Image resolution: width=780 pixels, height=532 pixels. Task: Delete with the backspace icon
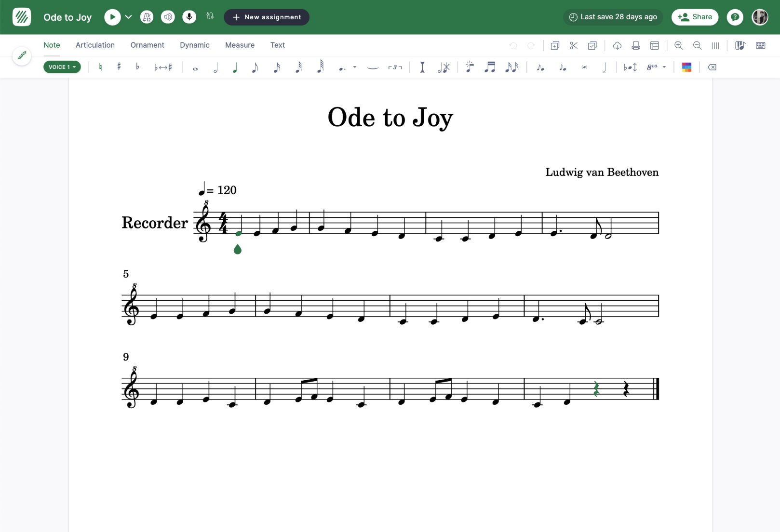pyautogui.click(x=712, y=67)
